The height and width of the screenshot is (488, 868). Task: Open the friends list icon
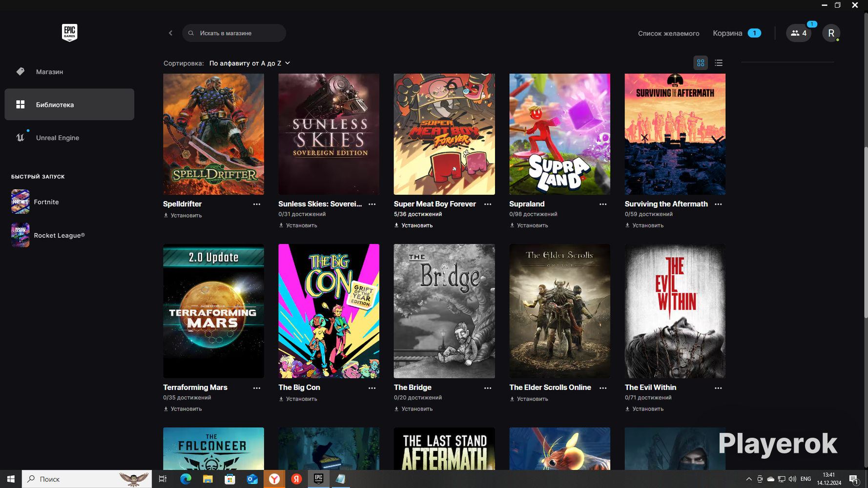pos(799,33)
